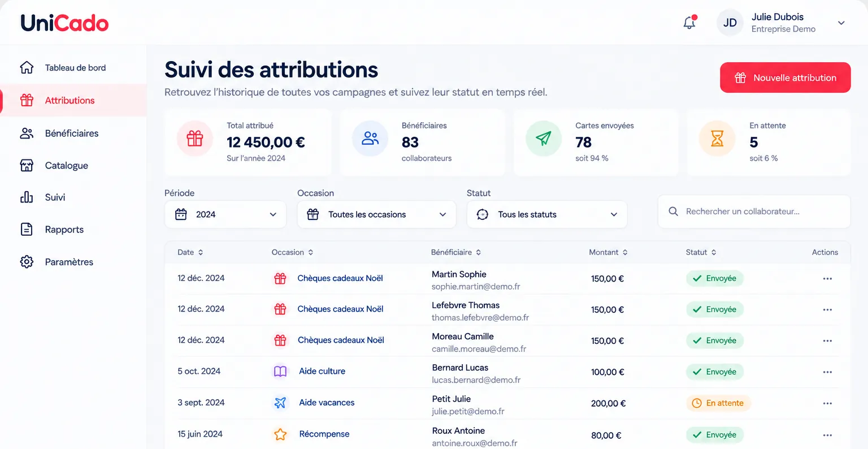
Task: Sort the table by Date column
Action: point(190,252)
